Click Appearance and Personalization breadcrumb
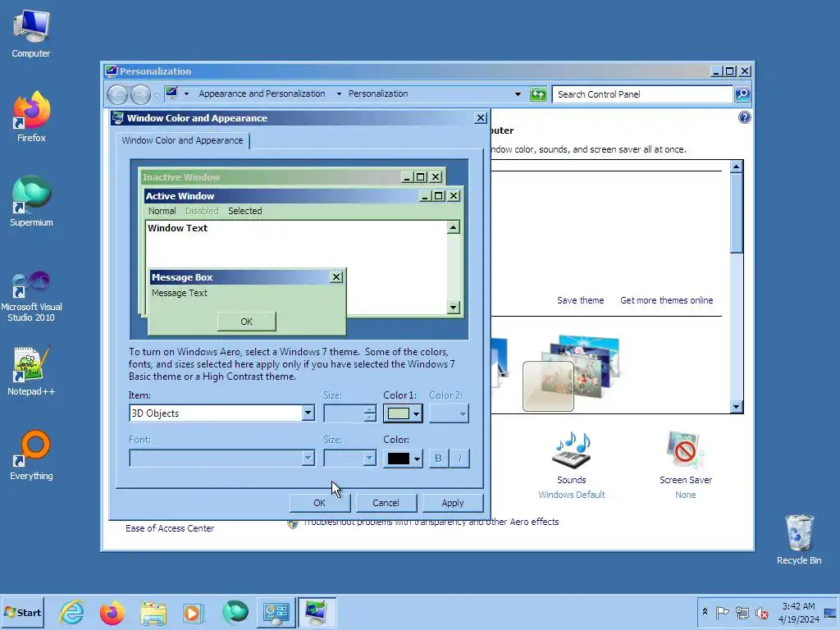 [262, 94]
